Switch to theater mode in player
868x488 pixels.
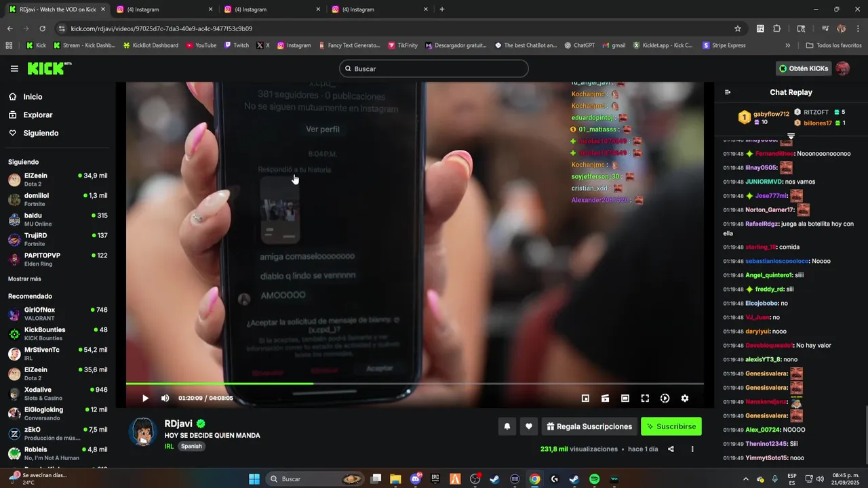pos(625,399)
